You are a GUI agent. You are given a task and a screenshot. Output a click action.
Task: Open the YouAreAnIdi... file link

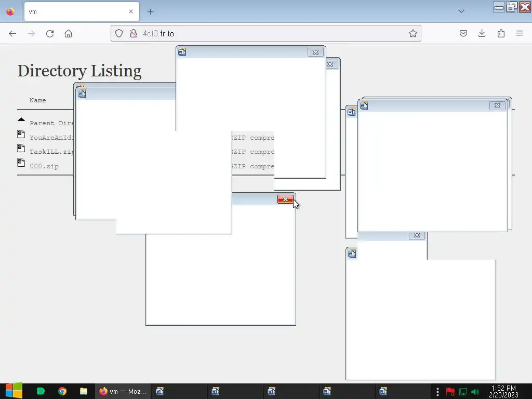pos(51,137)
